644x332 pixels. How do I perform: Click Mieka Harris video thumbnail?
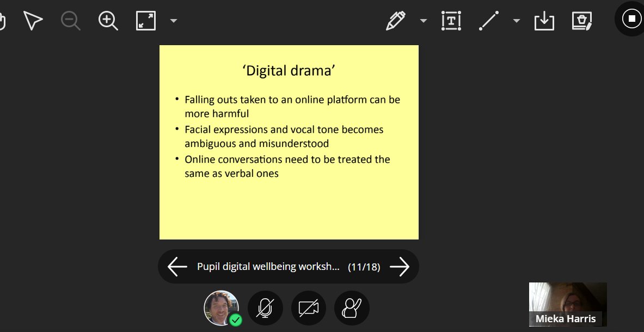coord(568,304)
